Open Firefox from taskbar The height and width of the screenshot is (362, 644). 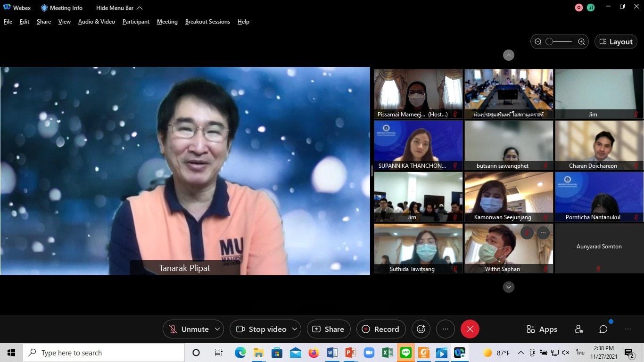click(x=314, y=353)
